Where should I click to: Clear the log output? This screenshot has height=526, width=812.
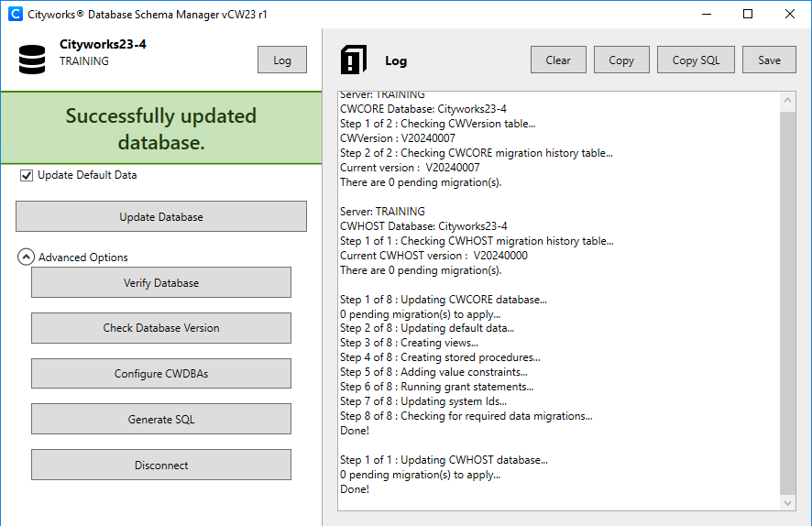pos(558,60)
